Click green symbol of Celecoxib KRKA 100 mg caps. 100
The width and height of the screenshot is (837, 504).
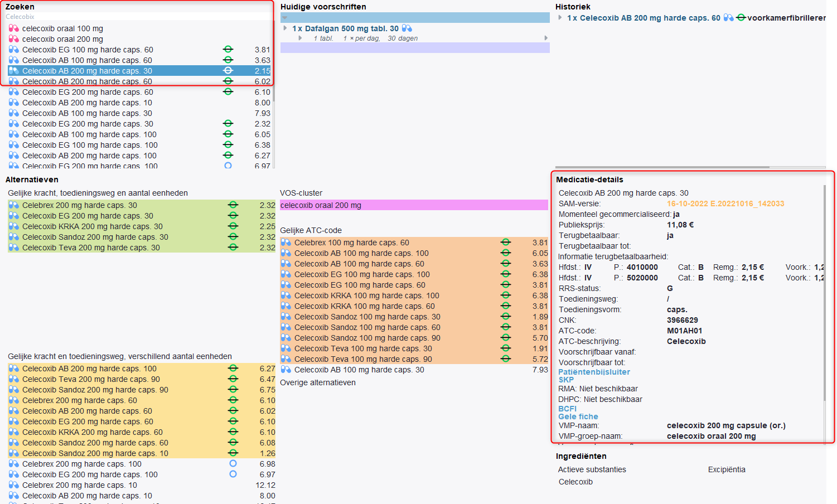pyautogui.click(x=506, y=295)
